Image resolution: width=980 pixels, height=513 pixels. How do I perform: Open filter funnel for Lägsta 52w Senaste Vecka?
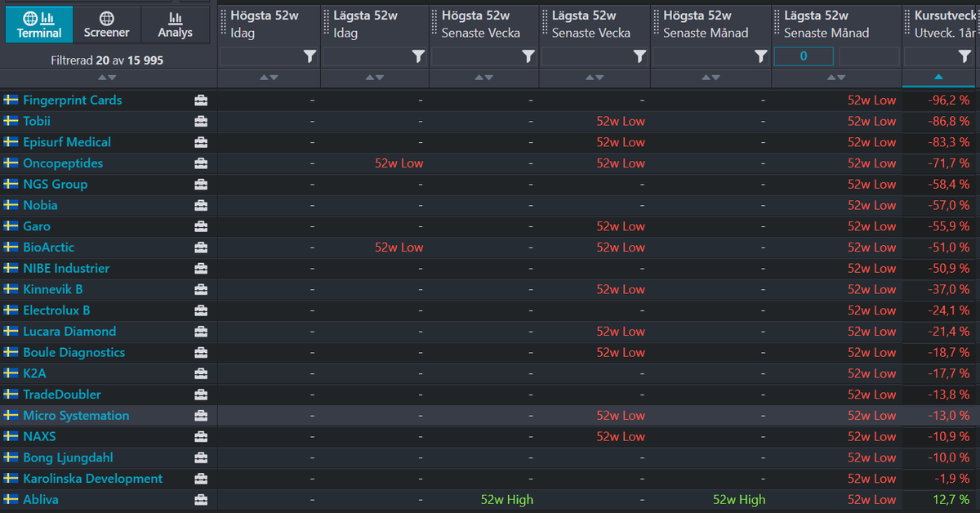click(640, 56)
